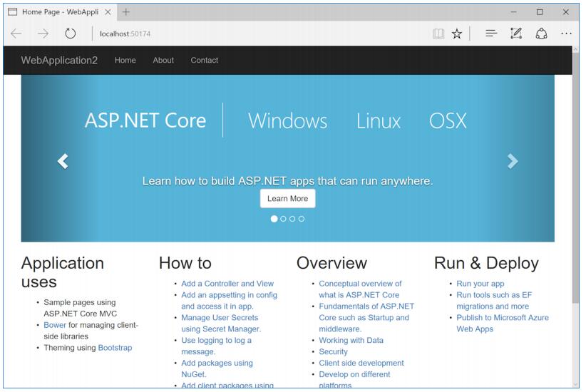Image resolution: width=586 pixels, height=392 pixels.
Task: Open Add packages using NuGet link
Action: click(x=217, y=368)
